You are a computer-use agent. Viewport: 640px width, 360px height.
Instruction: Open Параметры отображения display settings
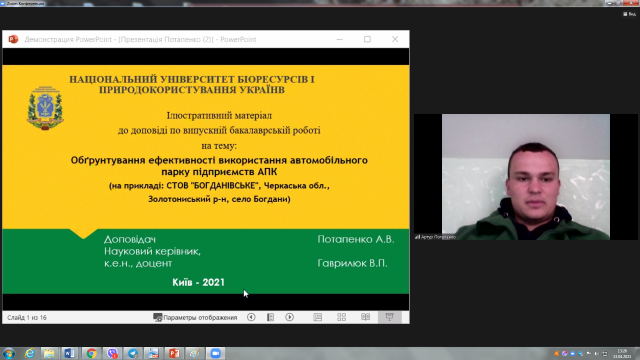[195, 317]
